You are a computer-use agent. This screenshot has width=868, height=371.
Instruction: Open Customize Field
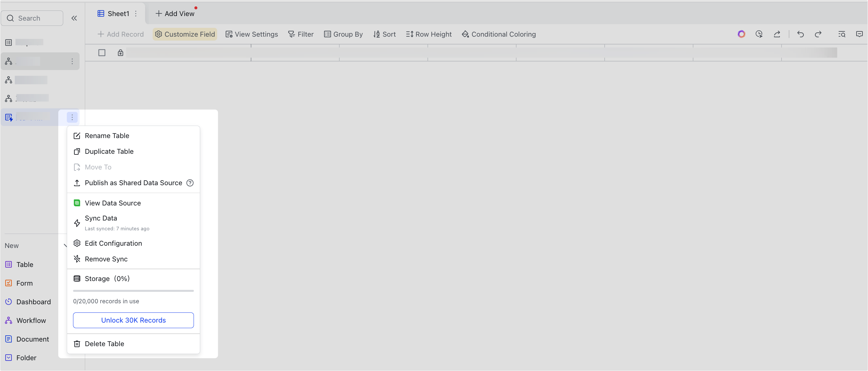[185, 34]
